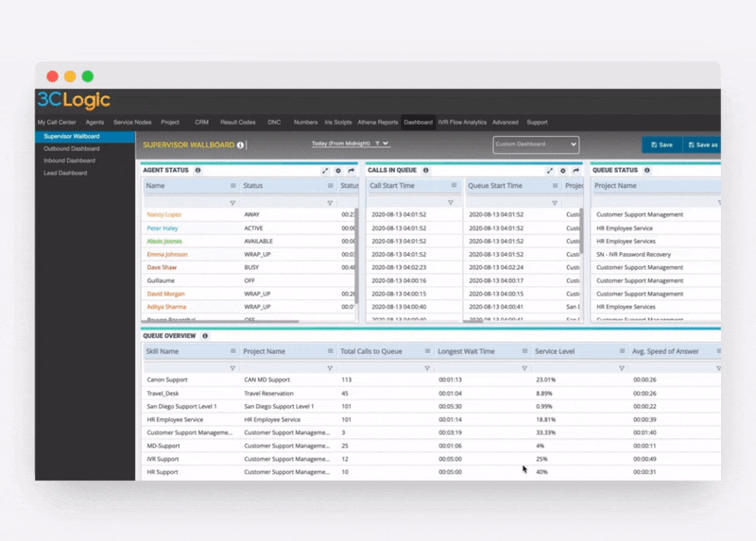Open the Service Level column menu
The image size is (756, 541).
coord(622,351)
